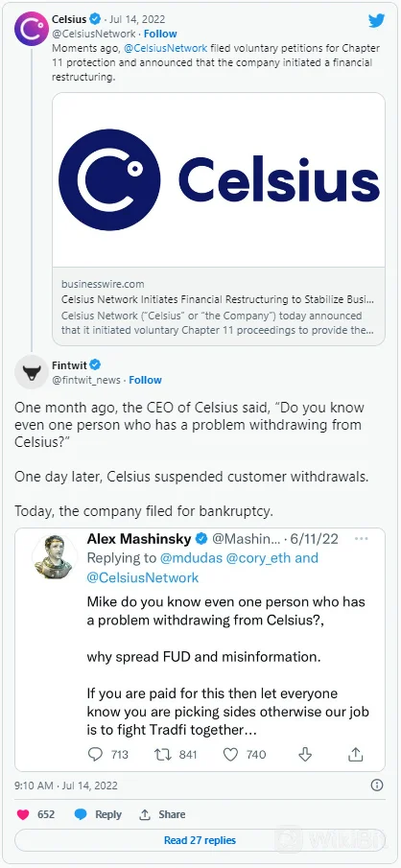Click the blue Reply speech bubble icon
This screenshot has width=401, height=868.
(x=81, y=814)
